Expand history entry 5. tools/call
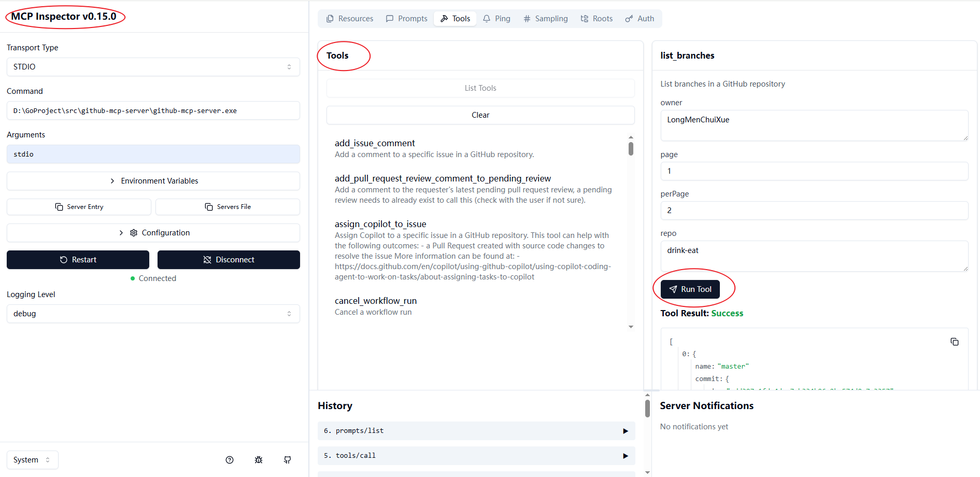Viewport: 980px width, 477px height. (x=476, y=456)
